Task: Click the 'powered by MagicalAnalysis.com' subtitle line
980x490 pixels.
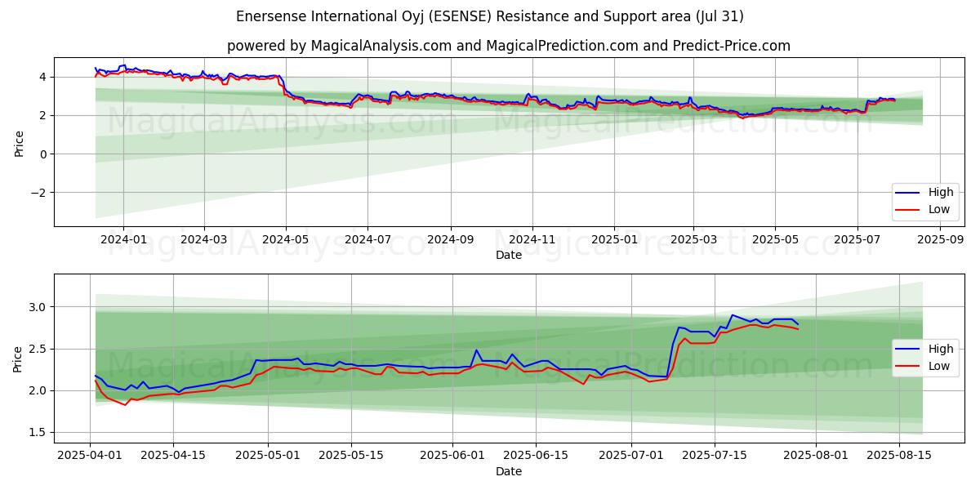Action: tap(509, 46)
